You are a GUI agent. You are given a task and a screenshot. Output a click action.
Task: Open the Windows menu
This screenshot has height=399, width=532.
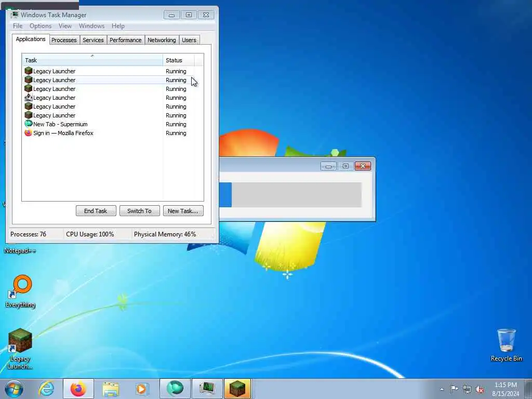91,26
